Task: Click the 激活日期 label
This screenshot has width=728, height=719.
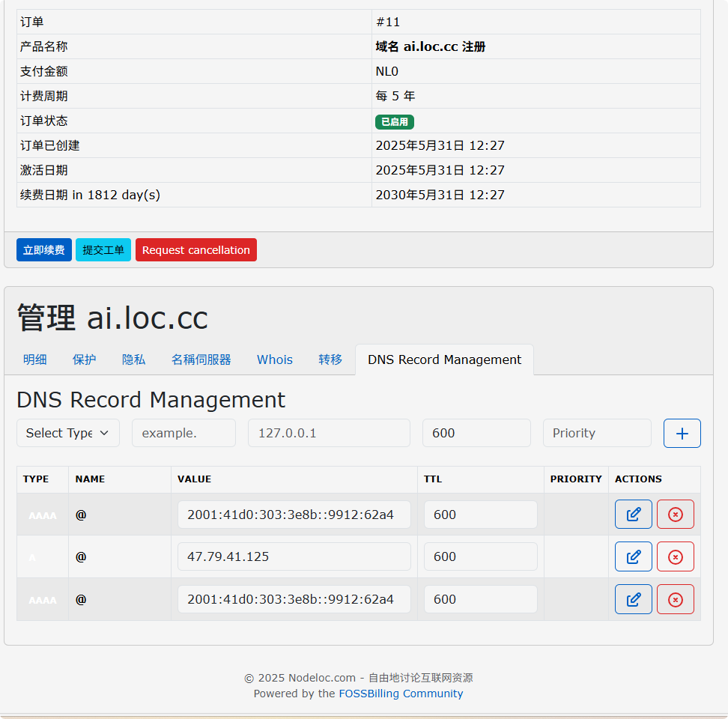Action: [x=43, y=170]
